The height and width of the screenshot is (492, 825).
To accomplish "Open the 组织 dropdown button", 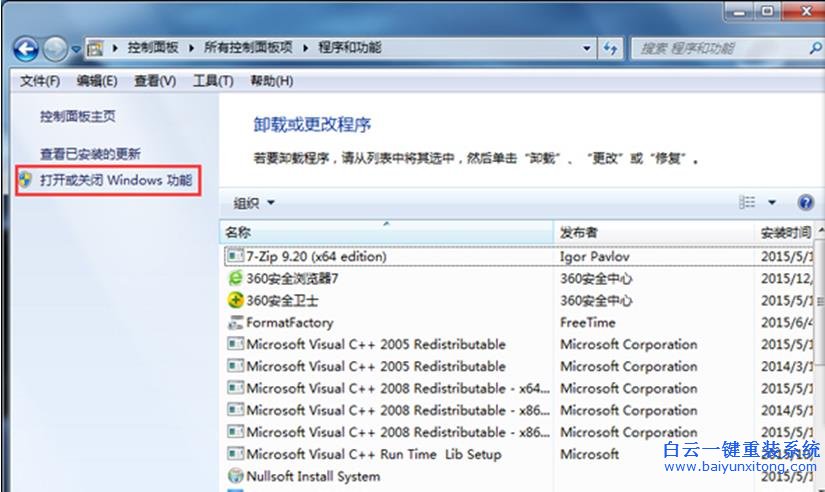I will pos(255,203).
